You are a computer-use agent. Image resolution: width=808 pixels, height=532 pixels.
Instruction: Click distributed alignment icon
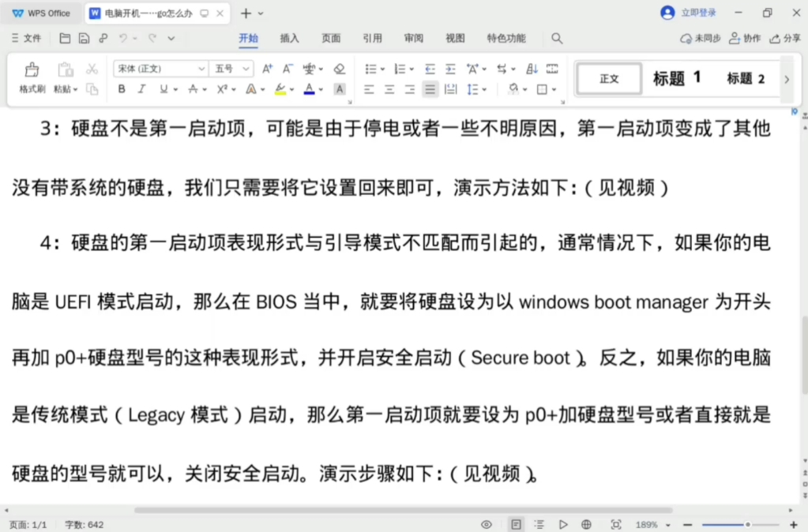[x=450, y=90]
